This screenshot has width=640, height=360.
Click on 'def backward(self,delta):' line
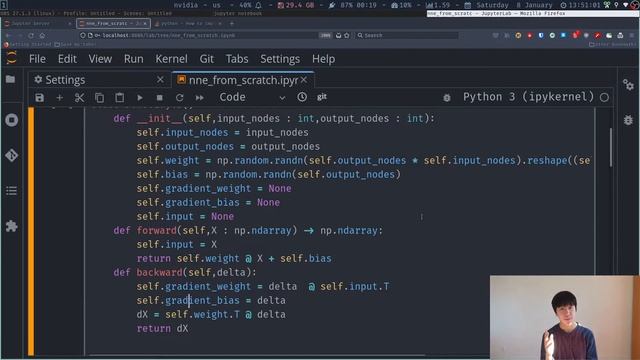[185, 273]
